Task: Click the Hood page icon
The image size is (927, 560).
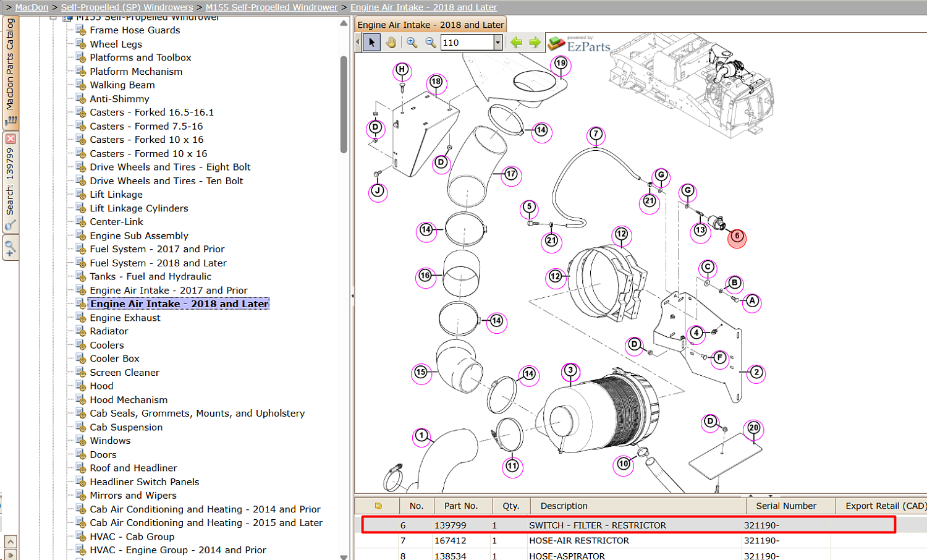Action: coord(81,386)
